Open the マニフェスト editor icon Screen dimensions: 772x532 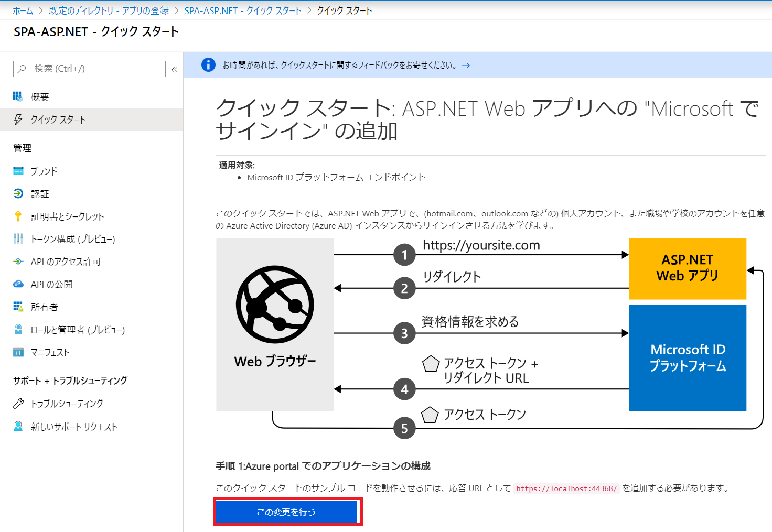[x=17, y=352]
